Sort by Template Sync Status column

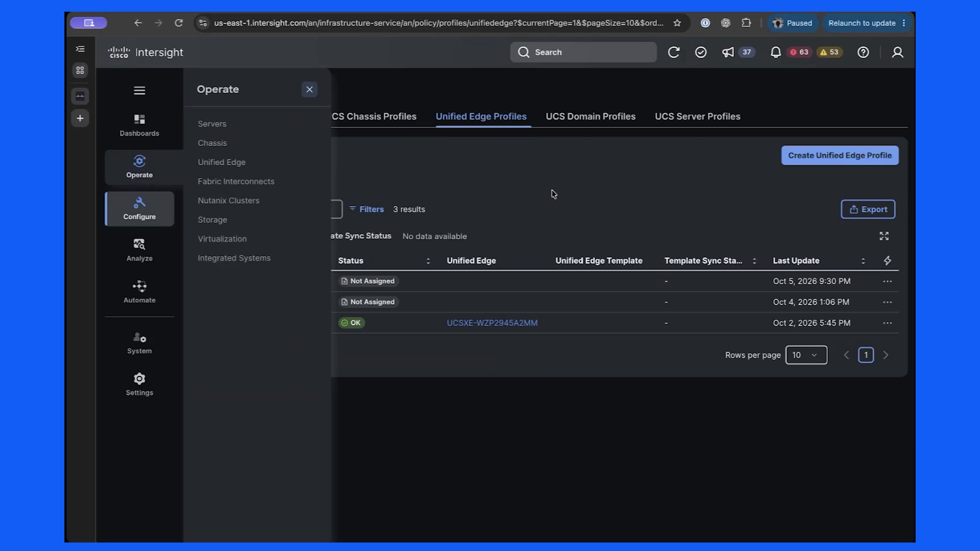[754, 261]
